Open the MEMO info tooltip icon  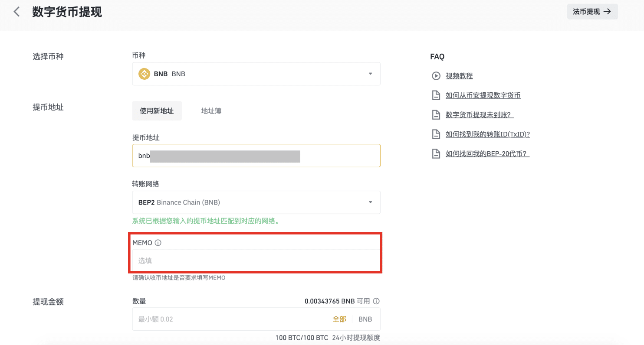tap(158, 243)
